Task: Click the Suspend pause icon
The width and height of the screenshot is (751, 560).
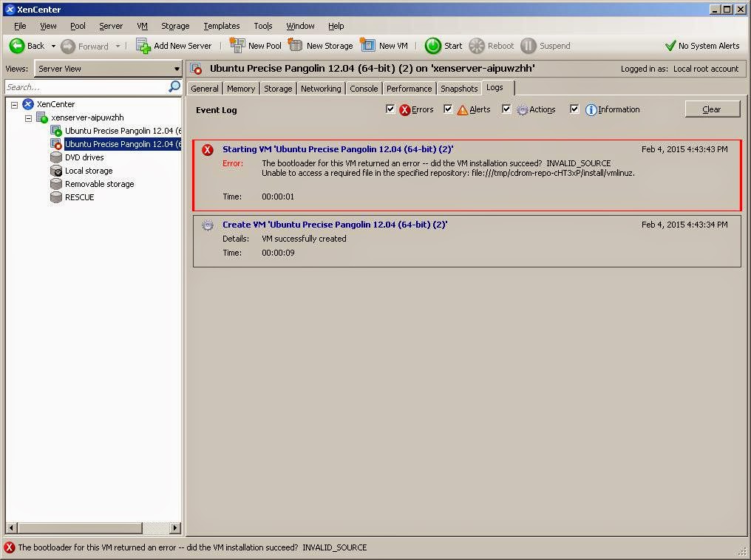Action: pyautogui.click(x=529, y=46)
